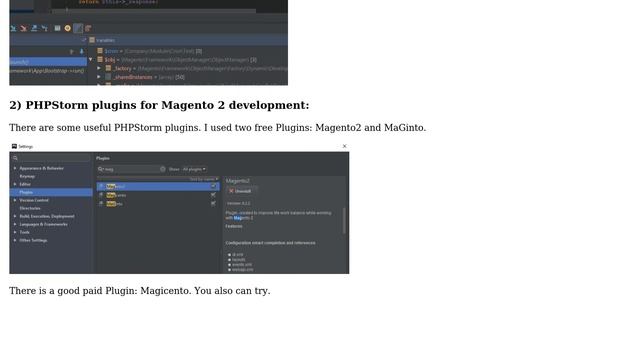Click the 'Magicento' paid plugin sentence
The height and width of the screenshot is (360, 640).
point(140,291)
